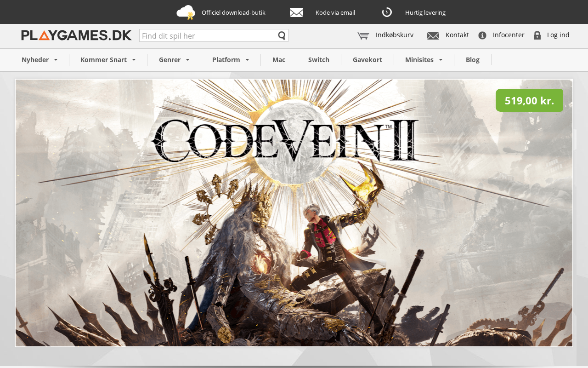Image resolution: width=588 pixels, height=368 pixels.
Task: Open the Minisites menu
Action: tap(419, 60)
